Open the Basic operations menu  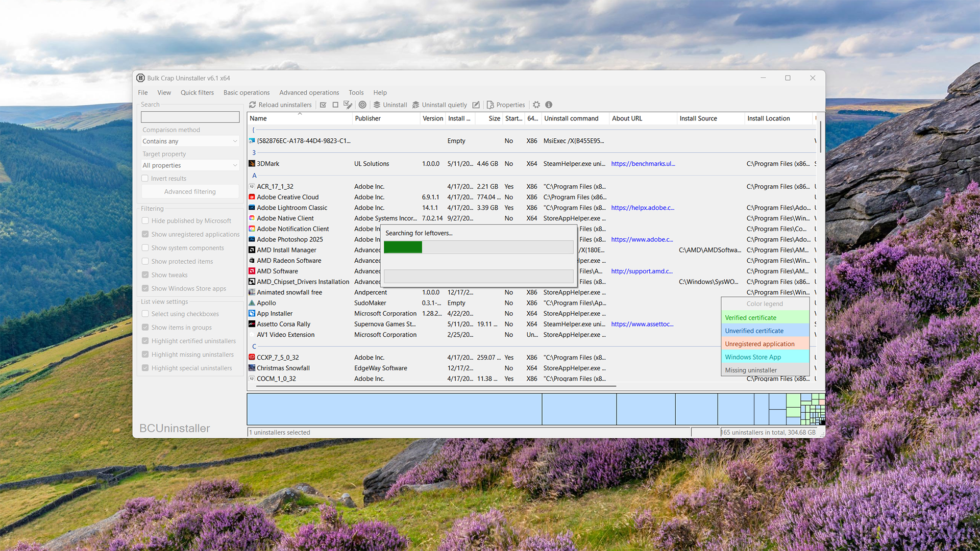click(247, 92)
